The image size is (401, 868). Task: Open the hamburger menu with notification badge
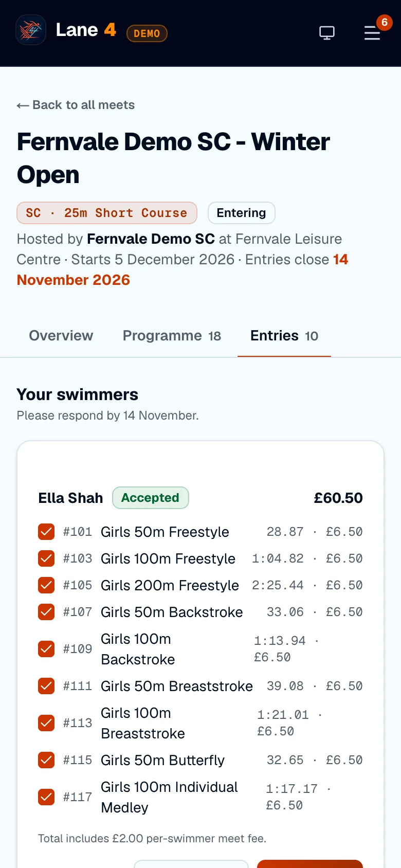(x=372, y=33)
